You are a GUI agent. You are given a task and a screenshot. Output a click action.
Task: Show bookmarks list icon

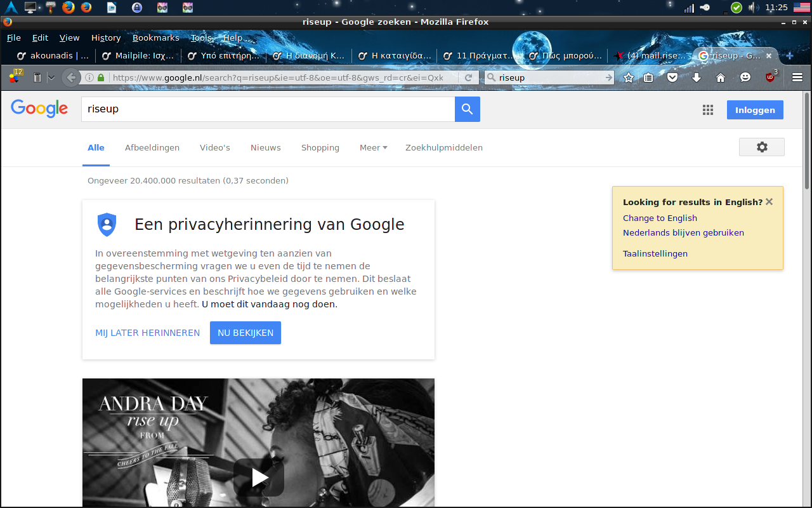648,77
